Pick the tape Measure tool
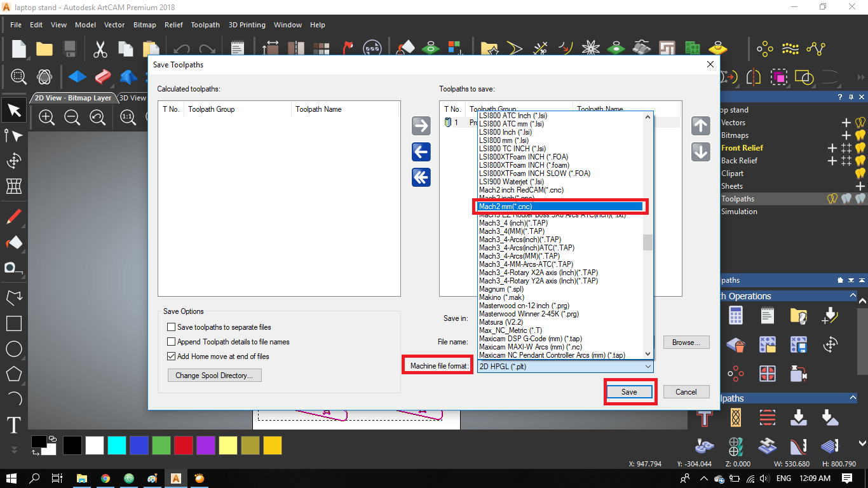Image resolution: width=868 pixels, height=488 pixels. [x=14, y=268]
